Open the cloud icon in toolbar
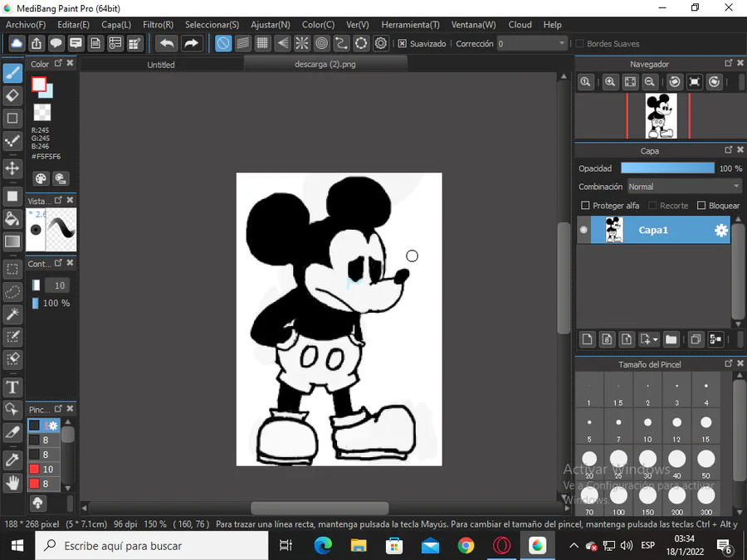This screenshot has width=747, height=560. coord(17,44)
